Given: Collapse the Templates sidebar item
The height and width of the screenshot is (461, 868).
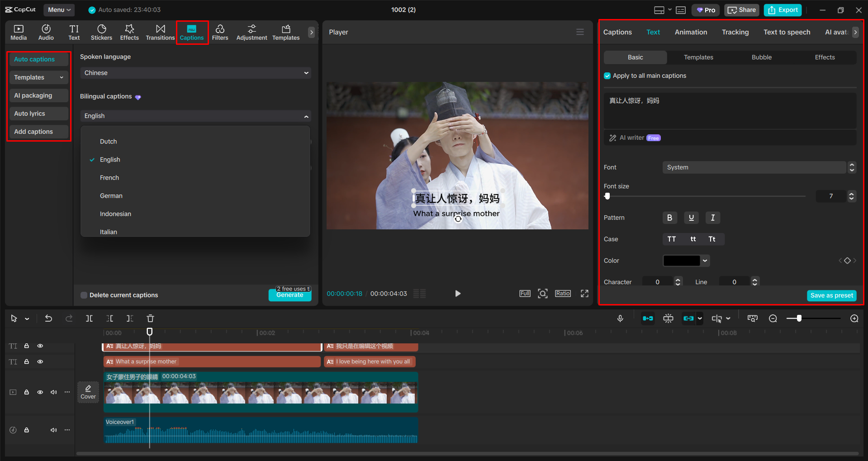Looking at the screenshot, I should click(62, 77).
